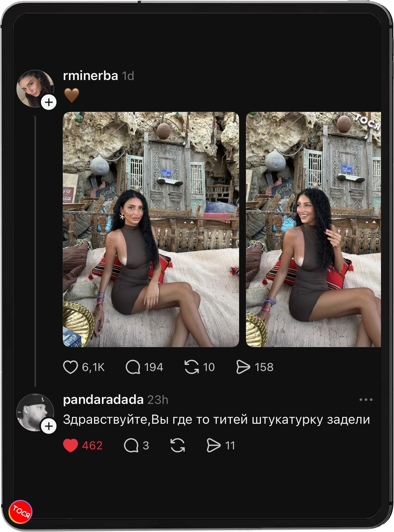Image resolution: width=394 pixels, height=532 pixels.
Task: Click the 194 replies count
Action: (154, 367)
